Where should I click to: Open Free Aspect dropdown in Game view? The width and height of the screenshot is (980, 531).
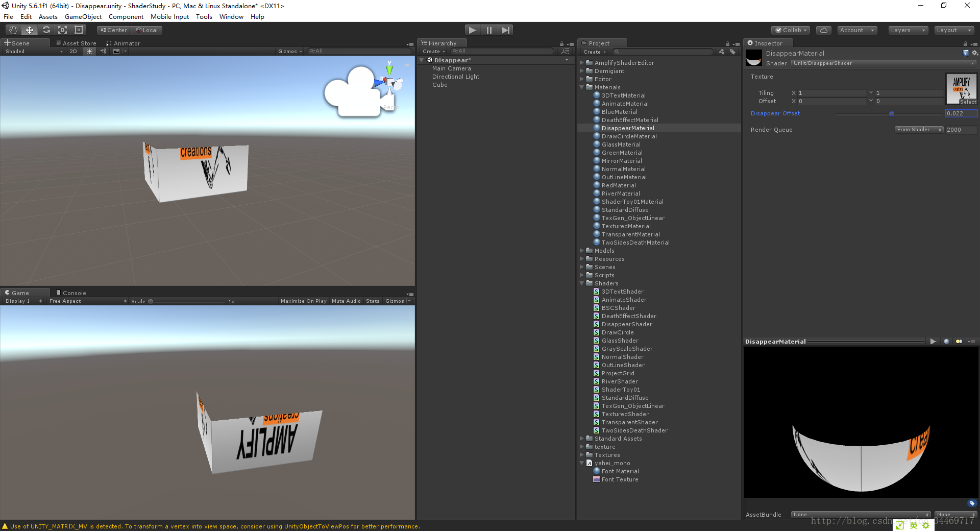[x=88, y=301]
